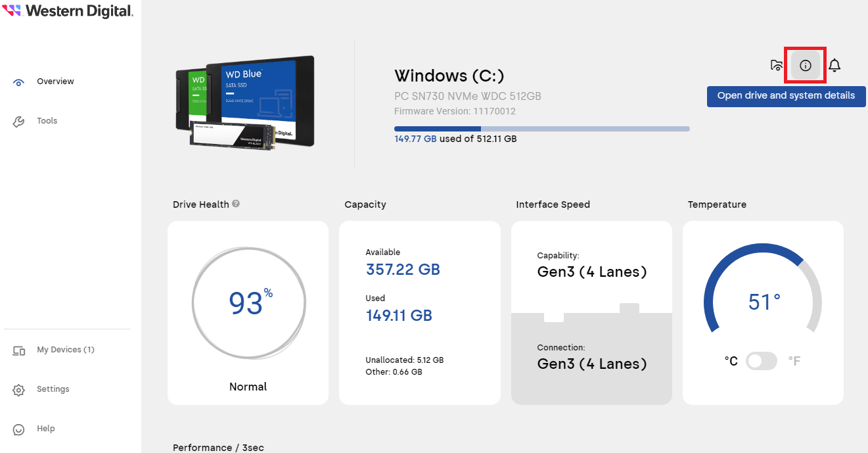Navigate to Tools section

[47, 120]
